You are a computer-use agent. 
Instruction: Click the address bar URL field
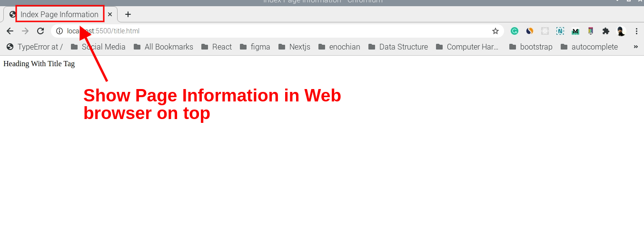[x=276, y=31]
